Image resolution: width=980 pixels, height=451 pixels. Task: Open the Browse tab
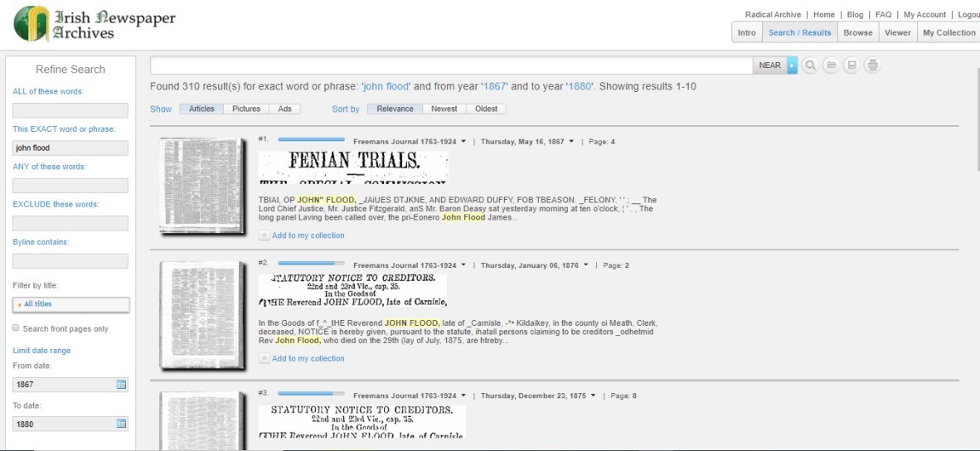pyautogui.click(x=858, y=32)
